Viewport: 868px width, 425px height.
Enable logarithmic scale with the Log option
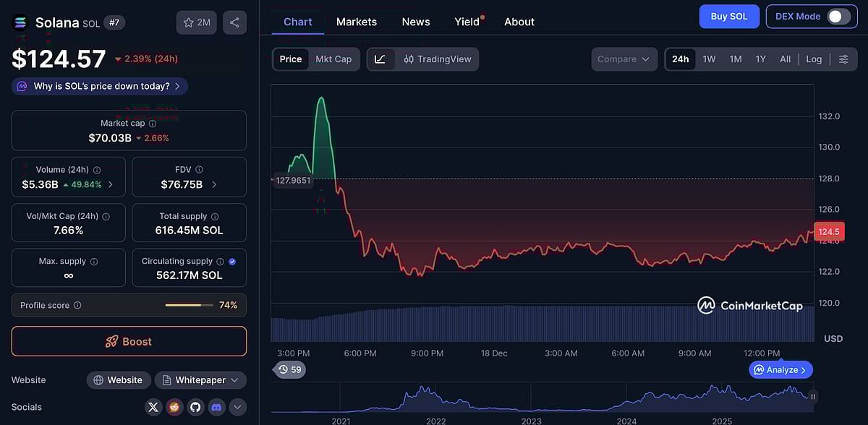coord(814,59)
